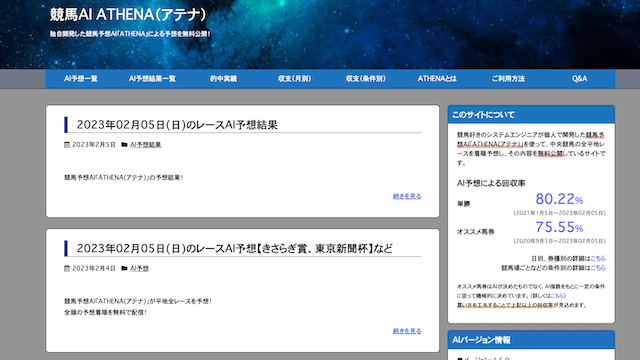
Task: Click the AI予想結果 category link
Action: point(145,144)
